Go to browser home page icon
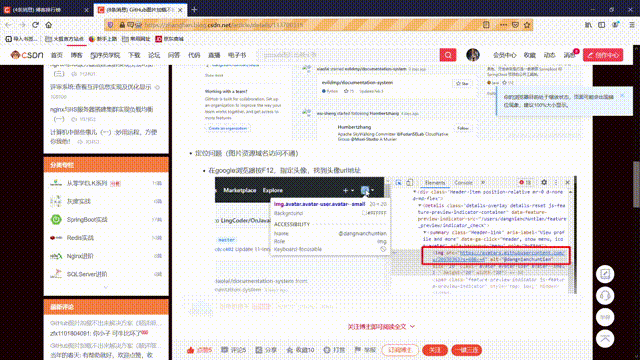 tap(49, 25)
